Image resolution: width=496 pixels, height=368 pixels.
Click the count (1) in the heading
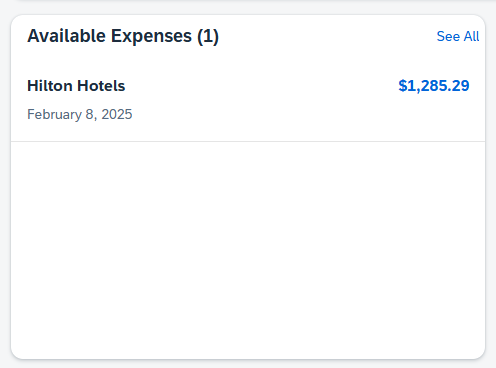(x=208, y=36)
